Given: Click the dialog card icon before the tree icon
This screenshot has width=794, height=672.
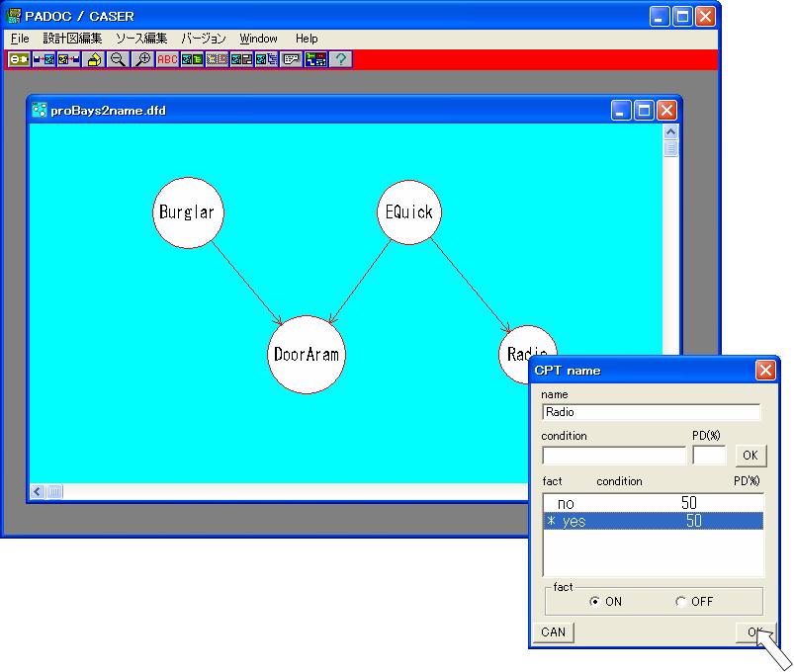Looking at the screenshot, I should click(291, 59).
